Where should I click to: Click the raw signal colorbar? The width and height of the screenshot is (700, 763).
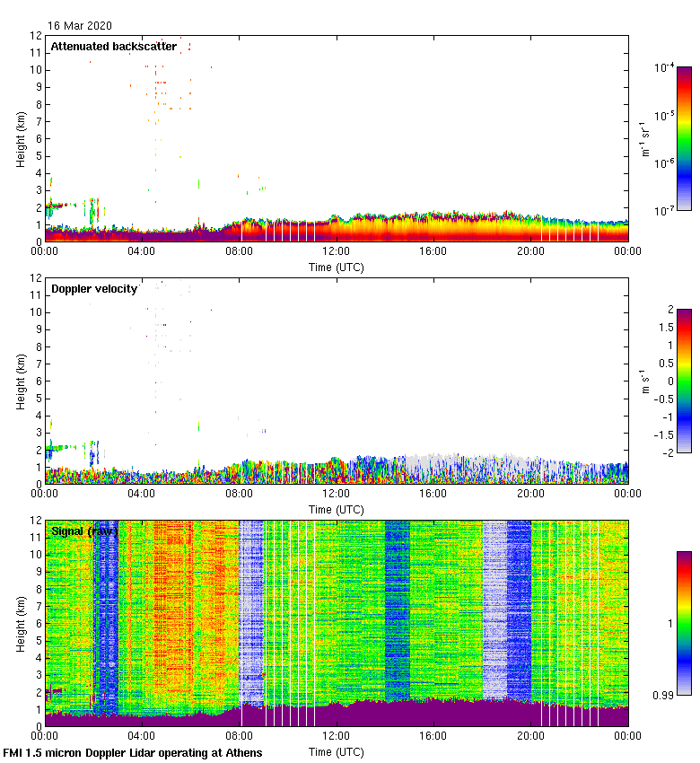click(x=684, y=623)
